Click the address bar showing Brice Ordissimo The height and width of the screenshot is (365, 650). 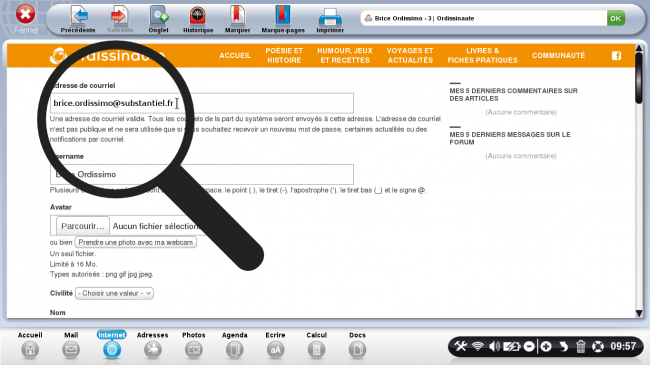pos(483,18)
